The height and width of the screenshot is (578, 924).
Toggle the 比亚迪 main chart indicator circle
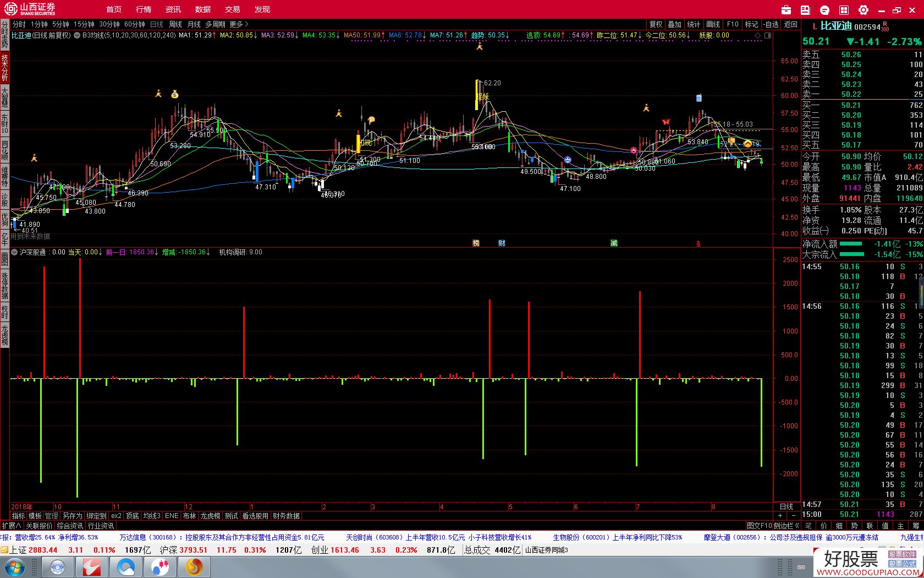77,35
